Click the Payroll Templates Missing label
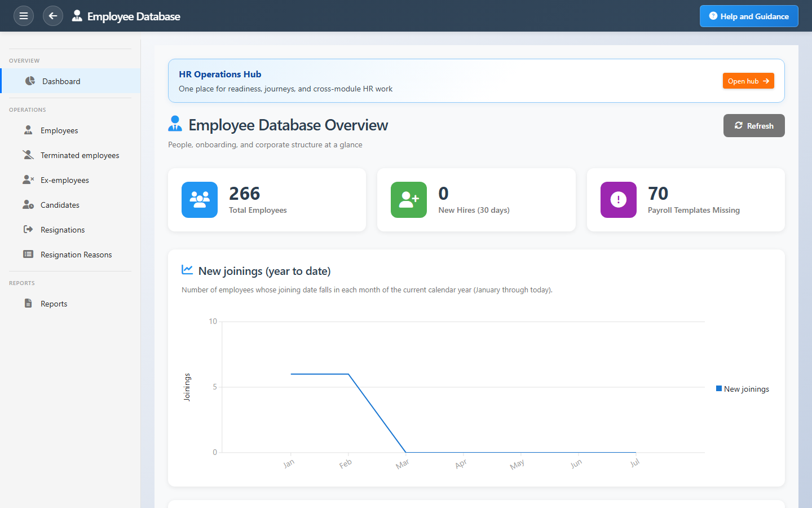 click(x=694, y=210)
